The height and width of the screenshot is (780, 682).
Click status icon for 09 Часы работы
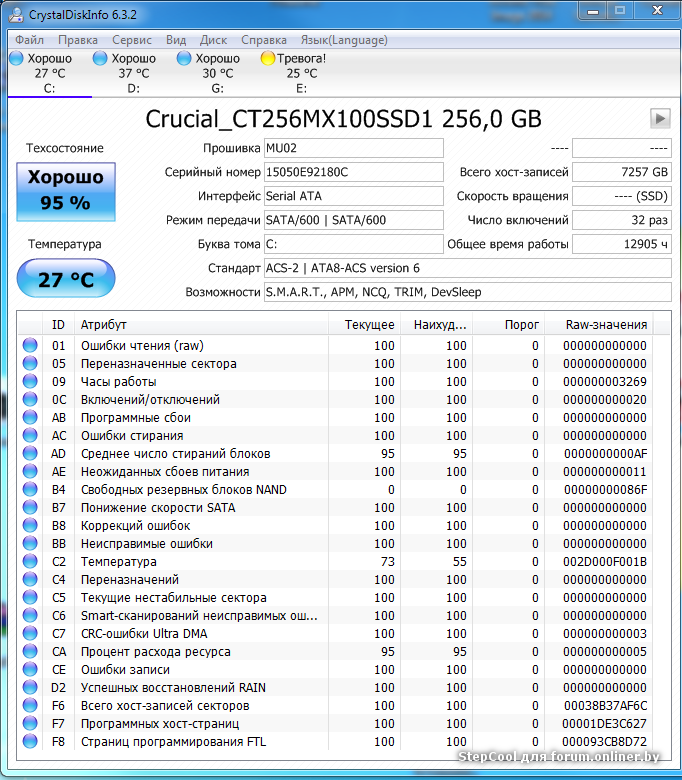point(30,381)
